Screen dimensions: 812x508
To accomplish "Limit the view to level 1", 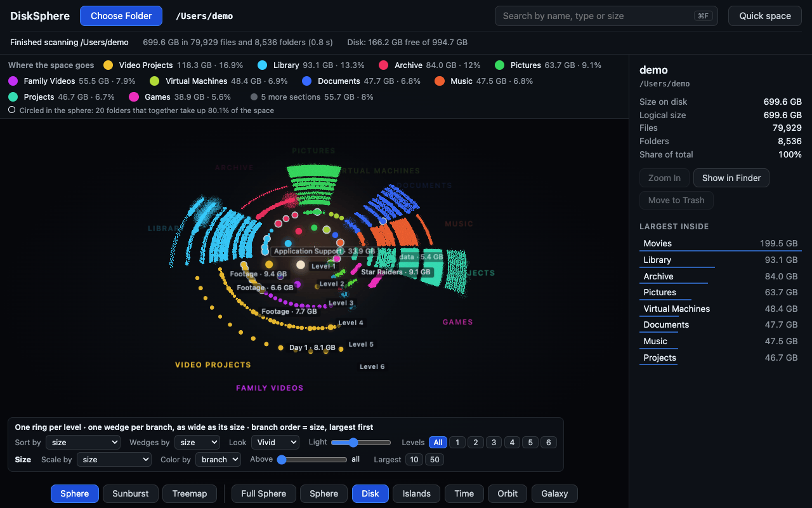I will (457, 443).
